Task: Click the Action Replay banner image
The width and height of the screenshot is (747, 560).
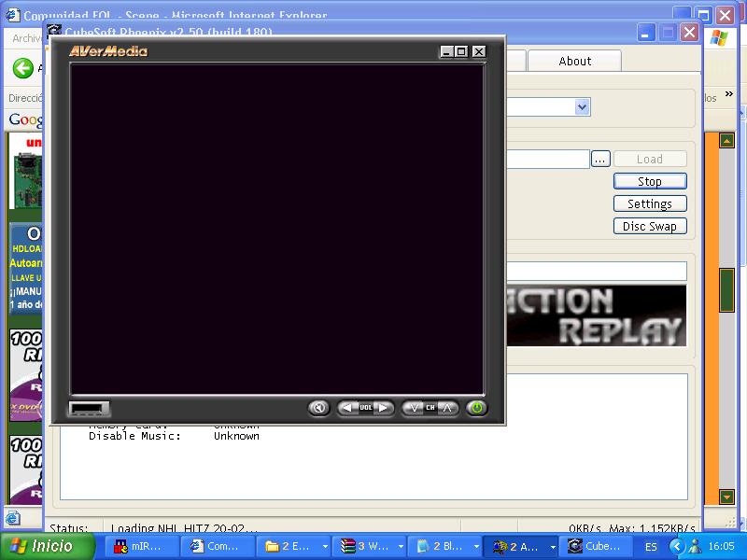Action: point(596,315)
